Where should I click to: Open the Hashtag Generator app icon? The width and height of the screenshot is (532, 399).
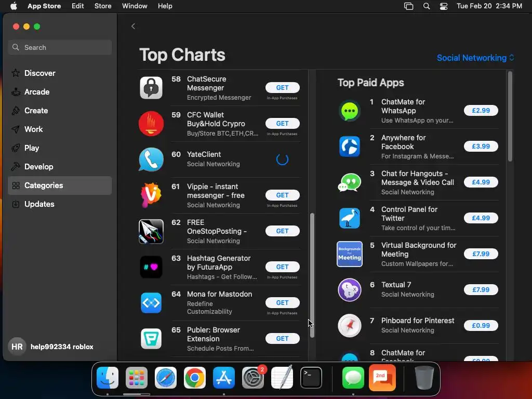(151, 267)
